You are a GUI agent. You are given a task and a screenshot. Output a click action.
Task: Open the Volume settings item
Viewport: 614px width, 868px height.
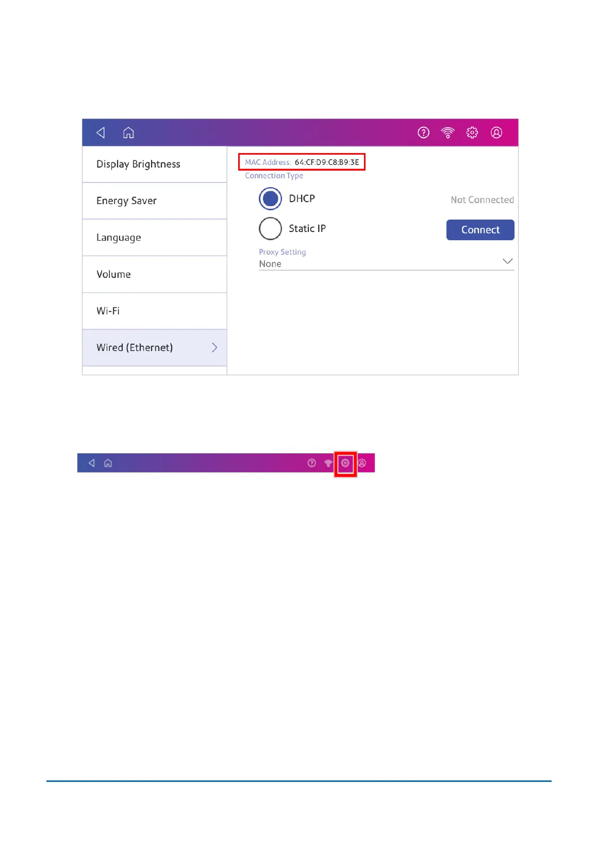click(154, 274)
